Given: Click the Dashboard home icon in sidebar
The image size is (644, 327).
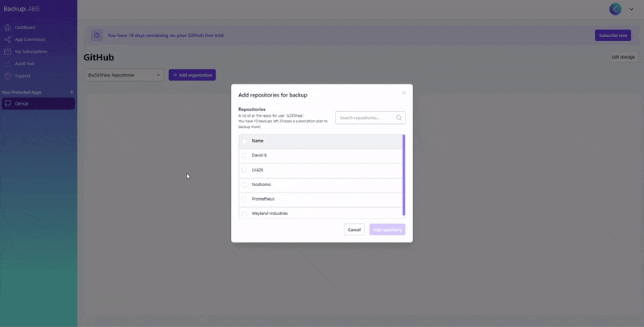Looking at the screenshot, I should 7,27.
